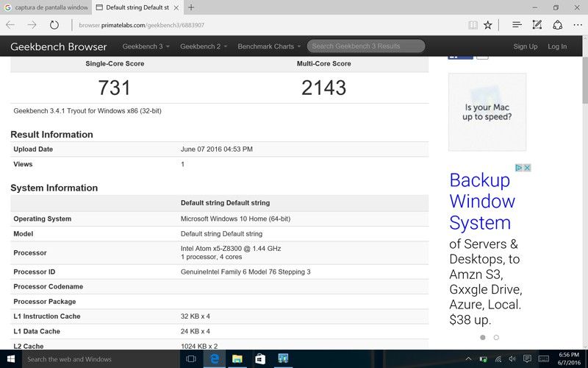This screenshot has height=368, width=588.
Task: Open a new tab with plus button
Action: coord(191,7)
